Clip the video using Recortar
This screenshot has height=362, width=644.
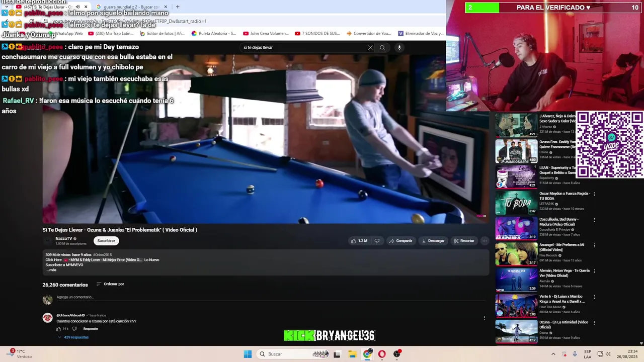[x=464, y=241]
